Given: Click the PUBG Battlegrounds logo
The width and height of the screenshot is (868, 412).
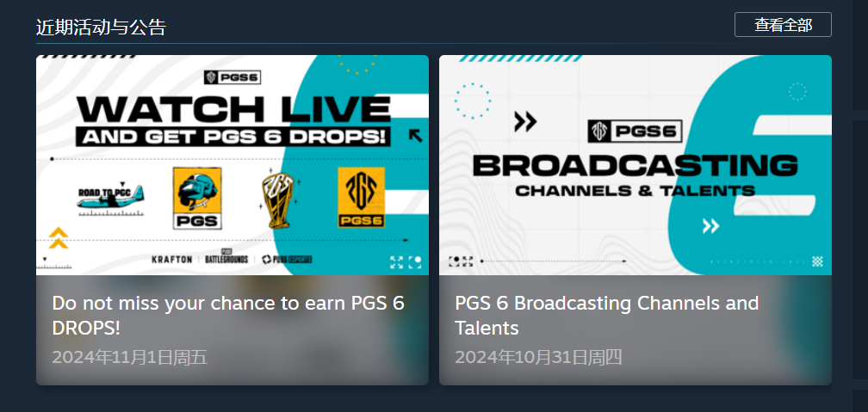Looking at the screenshot, I should click(x=226, y=258).
